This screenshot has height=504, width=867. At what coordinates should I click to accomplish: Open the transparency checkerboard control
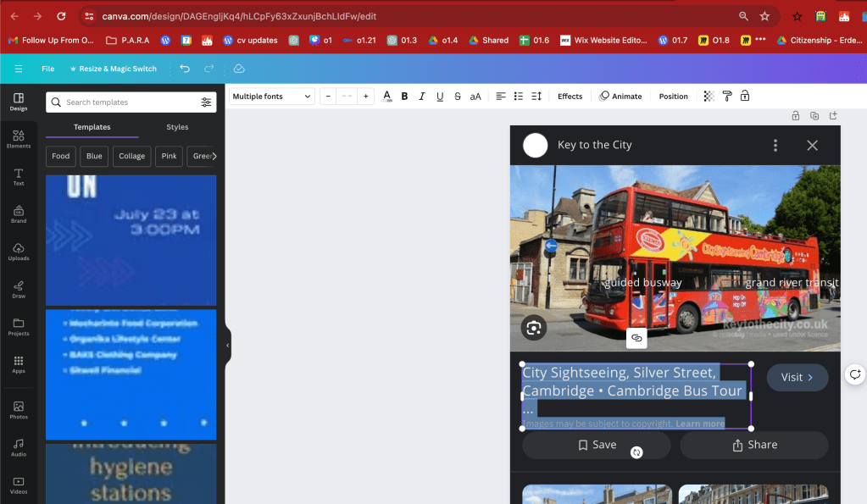click(709, 97)
